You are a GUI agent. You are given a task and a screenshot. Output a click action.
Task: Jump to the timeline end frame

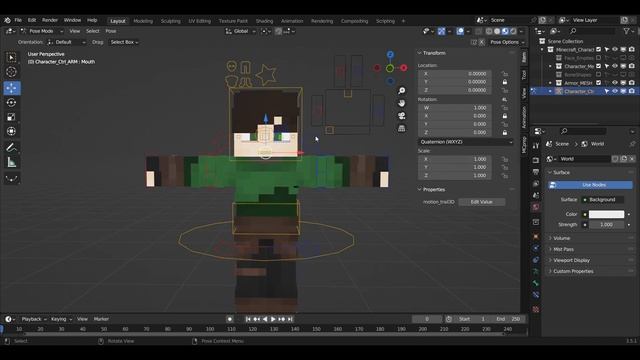click(x=290, y=319)
